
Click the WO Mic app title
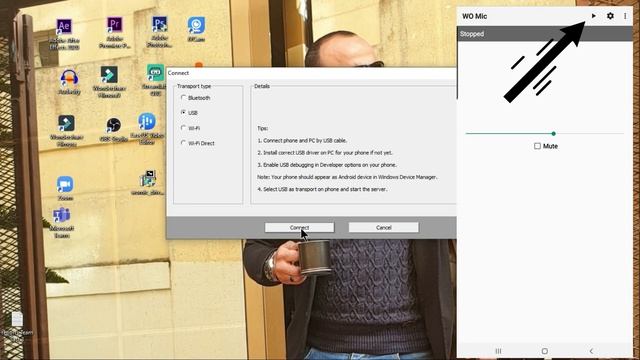coord(474,16)
